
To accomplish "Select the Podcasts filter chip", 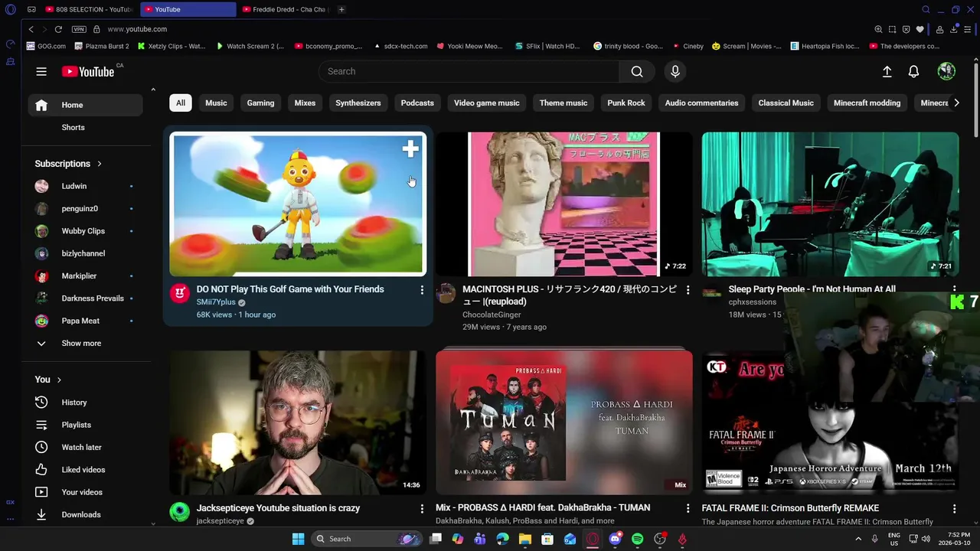I will coord(417,103).
